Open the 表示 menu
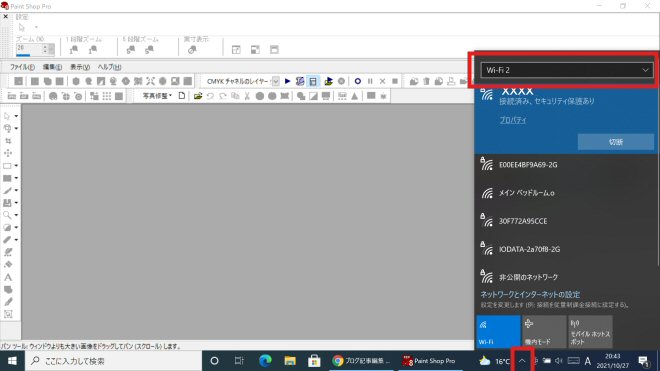 [80, 67]
